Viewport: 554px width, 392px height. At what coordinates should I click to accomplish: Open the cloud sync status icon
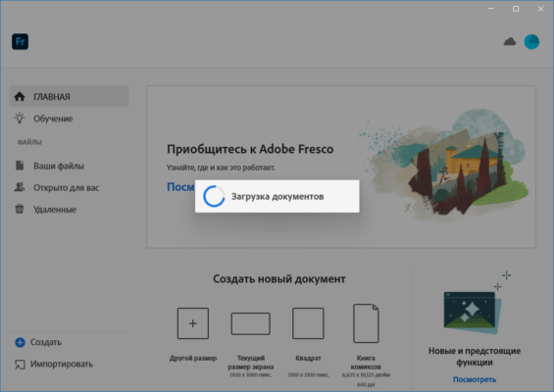(510, 42)
